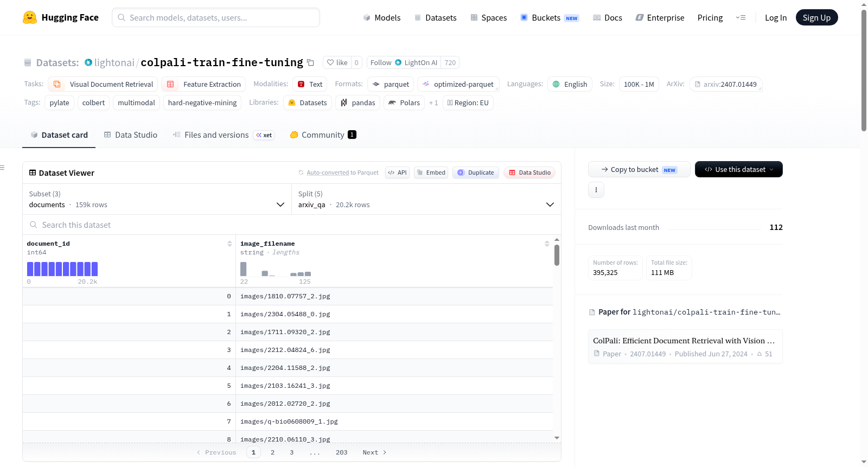868x467 pixels.
Task: Jump to page 203 of the dataset
Action: click(341, 452)
